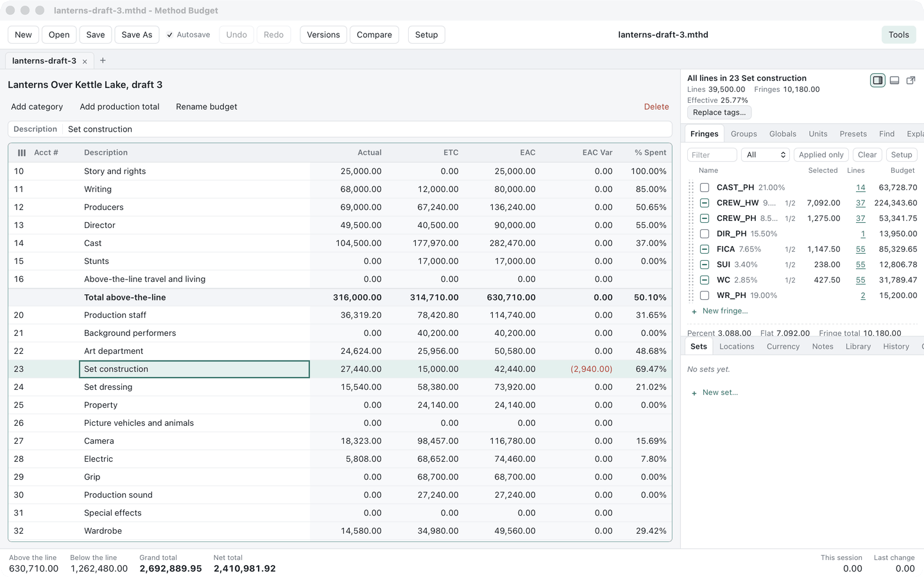Click the Compare toolbar button

pyautogui.click(x=374, y=35)
